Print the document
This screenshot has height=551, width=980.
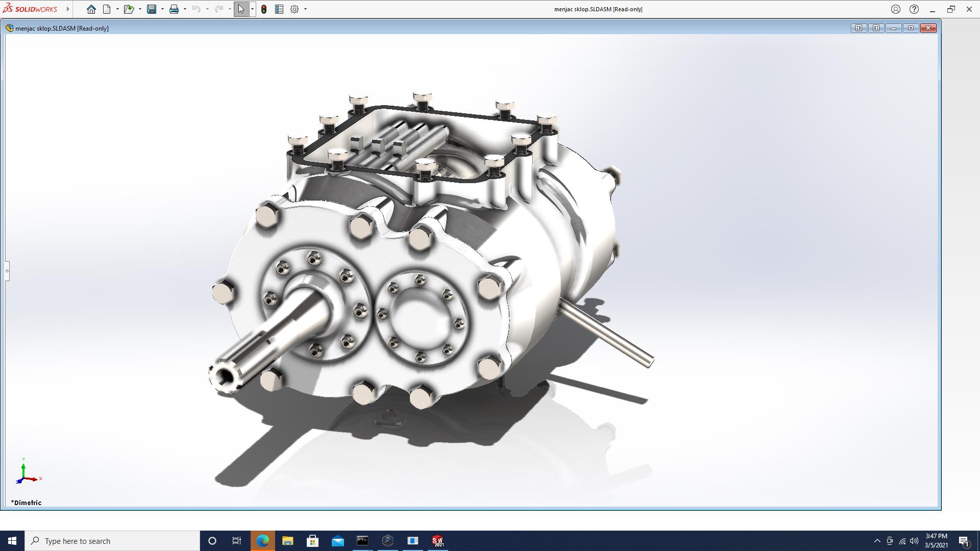click(174, 9)
